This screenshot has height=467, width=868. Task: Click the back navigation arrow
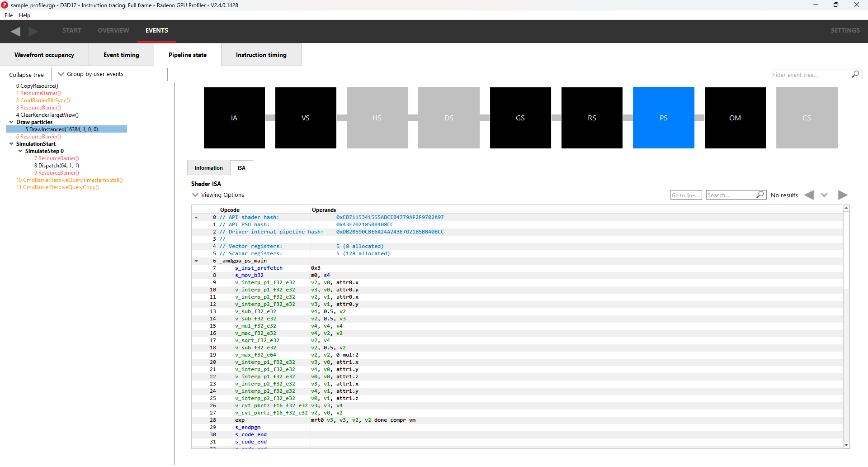pos(16,31)
